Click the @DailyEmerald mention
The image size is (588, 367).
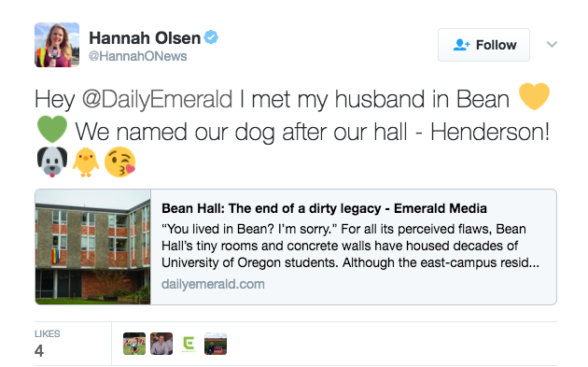click(157, 99)
